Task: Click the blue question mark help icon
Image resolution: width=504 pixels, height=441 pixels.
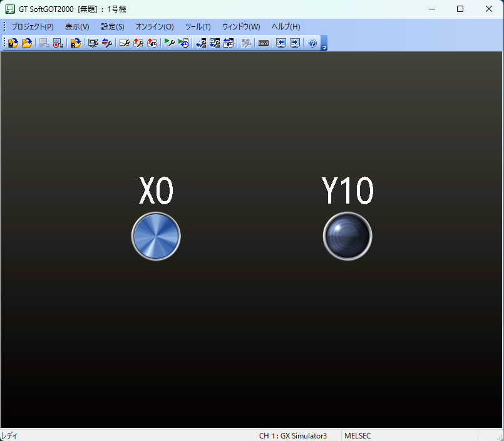Action: pos(312,43)
